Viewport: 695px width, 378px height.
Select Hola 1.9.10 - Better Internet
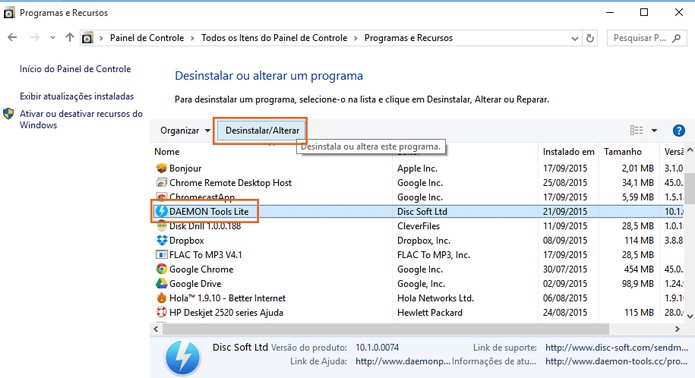click(x=227, y=298)
